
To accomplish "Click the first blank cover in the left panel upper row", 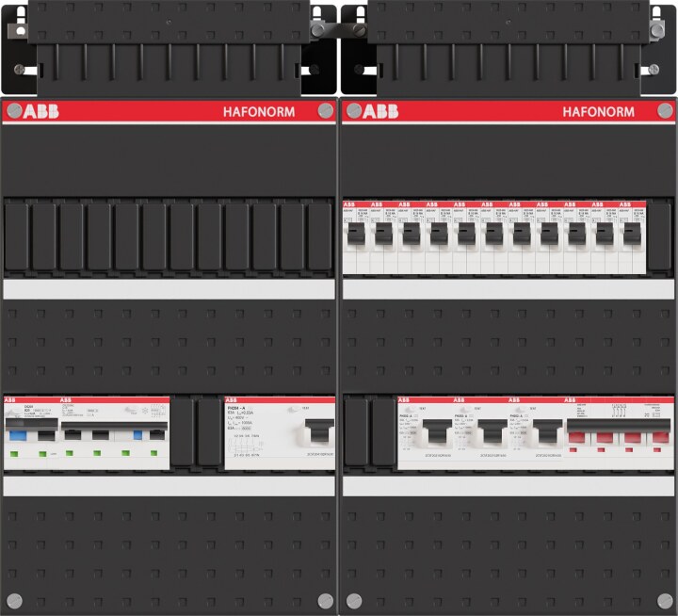I will pyautogui.click(x=16, y=236).
